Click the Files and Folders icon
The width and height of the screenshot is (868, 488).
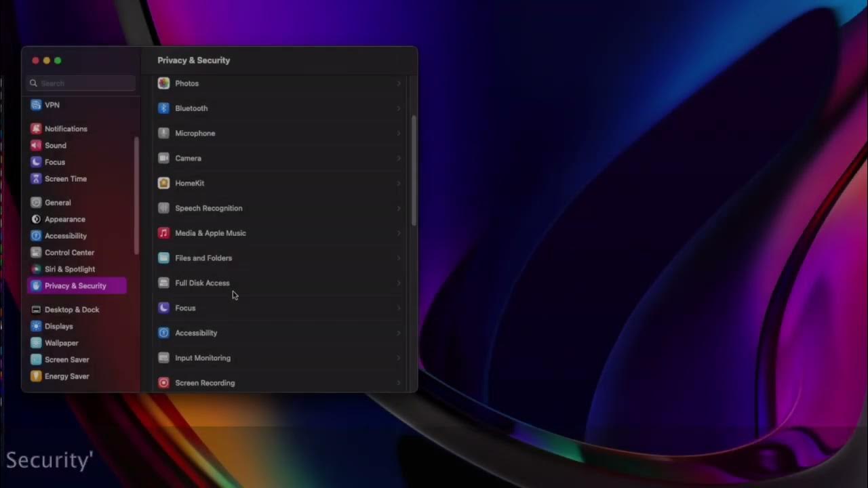point(163,258)
